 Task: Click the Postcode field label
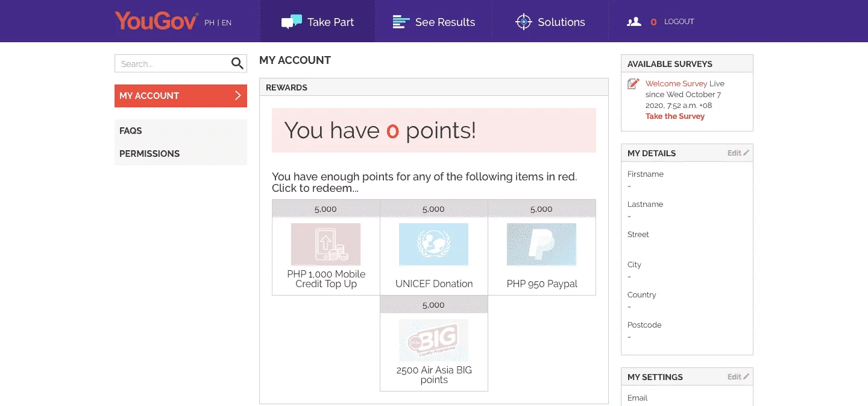point(644,325)
